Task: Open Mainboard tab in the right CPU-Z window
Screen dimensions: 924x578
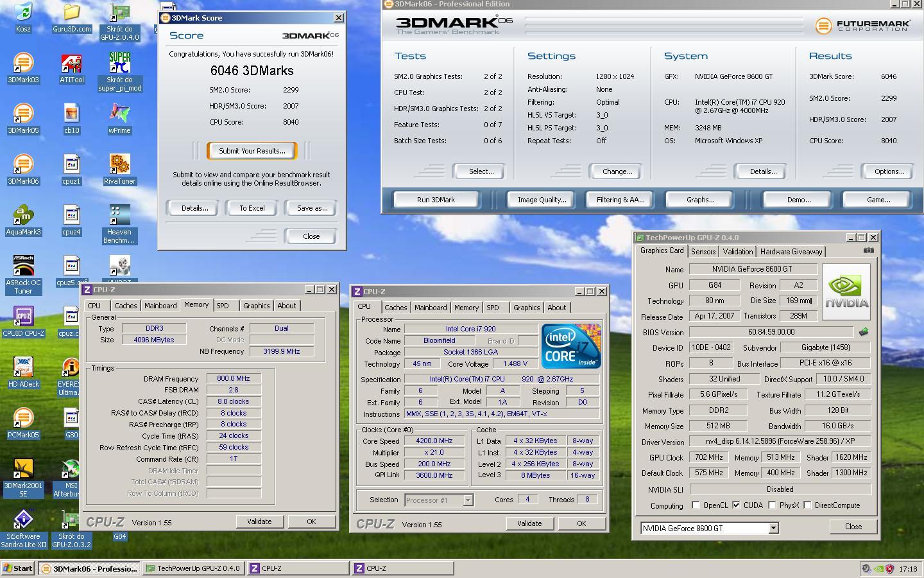Action: [431, 308]
